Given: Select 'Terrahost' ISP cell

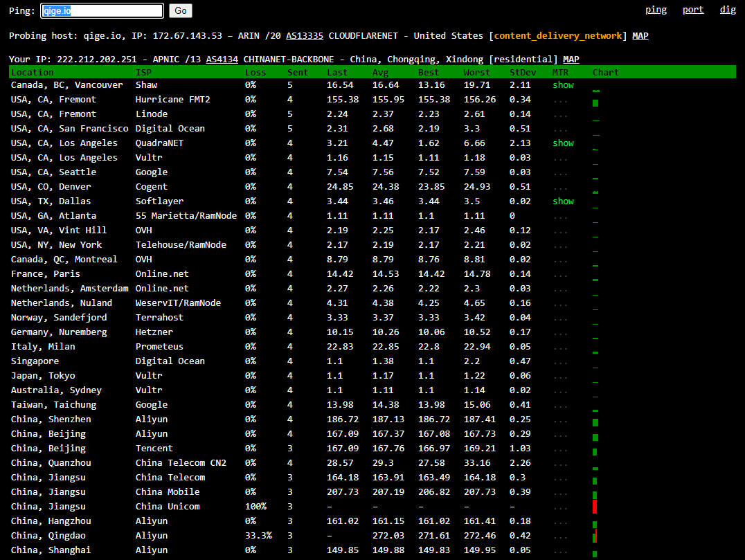Looking at the screenshot, I should 159,318.
